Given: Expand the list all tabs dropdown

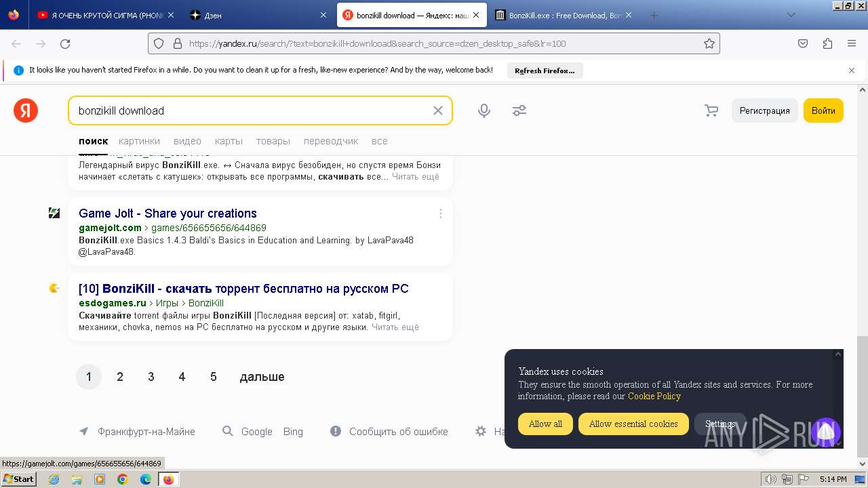Looking at the screenshot, I should pos(791,15).
